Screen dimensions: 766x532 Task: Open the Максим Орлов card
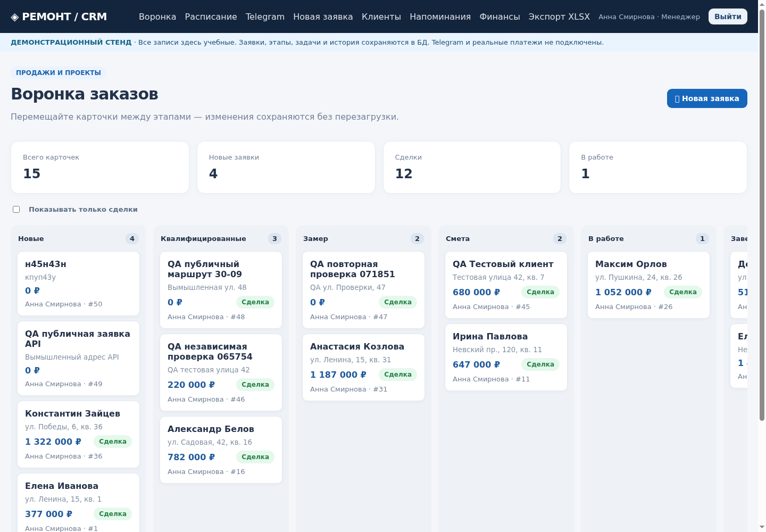tap(649, 285)
